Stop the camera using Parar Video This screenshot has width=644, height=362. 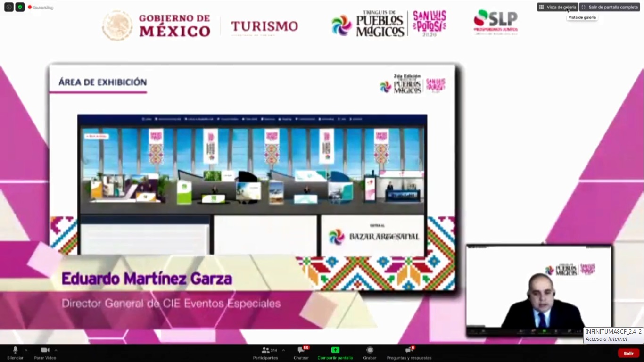(45, 350)
